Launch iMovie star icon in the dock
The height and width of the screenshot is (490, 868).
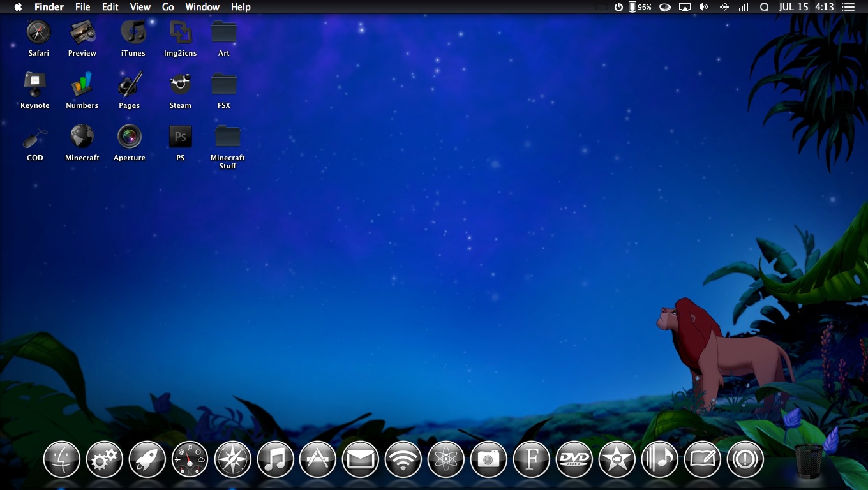(617, 459)
